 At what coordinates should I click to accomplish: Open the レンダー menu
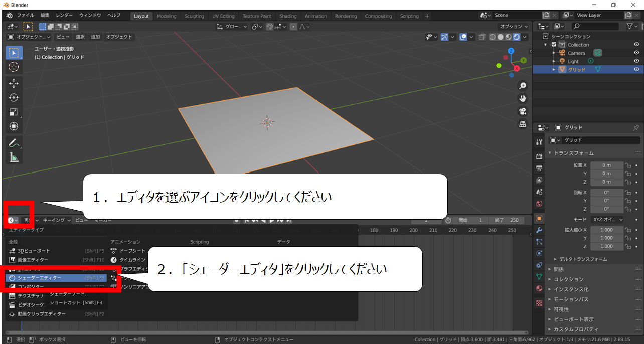[64, 15]
